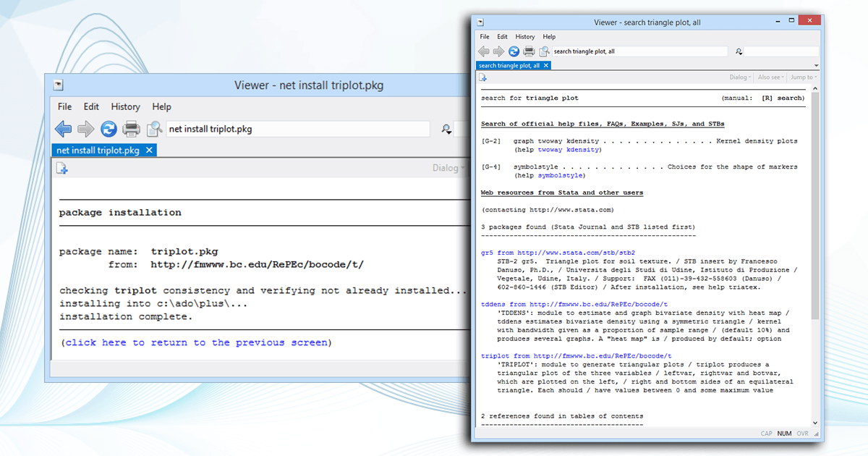Image resolution: width=868 pixels, height=456 pixels.
Task: Click 'installing into c:\ado\plus\...' line
Action: (x=153, y=303)
